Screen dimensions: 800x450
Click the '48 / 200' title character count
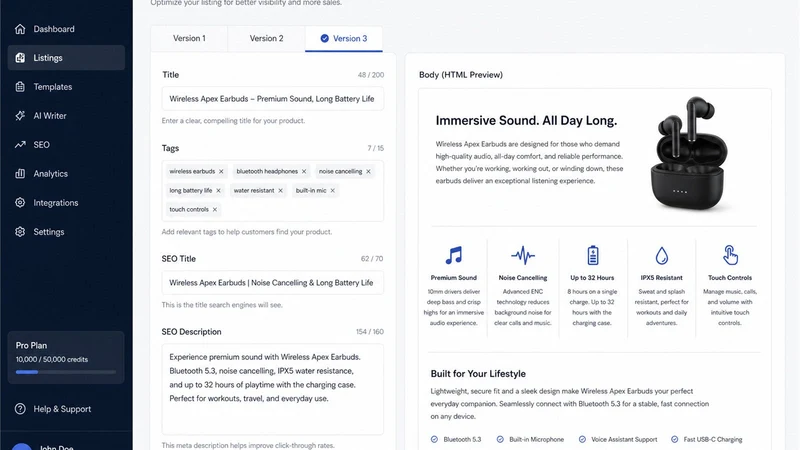(371, 75)
